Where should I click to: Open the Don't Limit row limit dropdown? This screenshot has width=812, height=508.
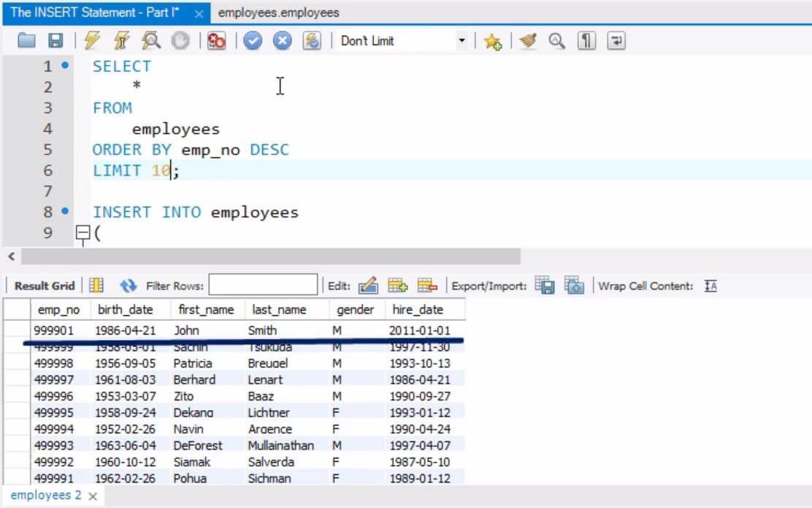pyautogui.click(x=462, y=40)
